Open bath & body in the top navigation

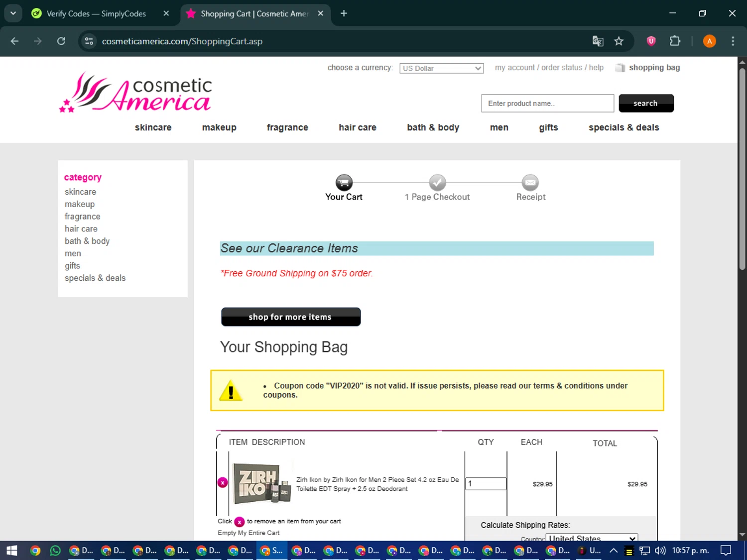433,127
